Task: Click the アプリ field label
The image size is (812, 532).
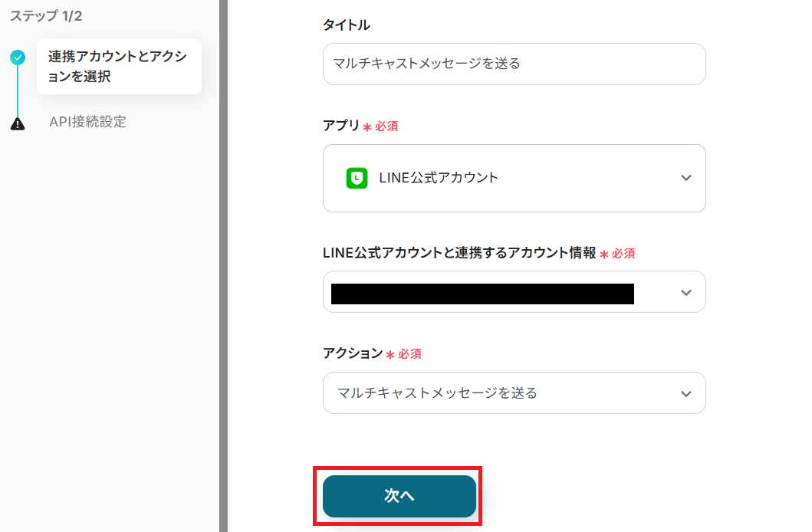Action: [x=340, y=126]
